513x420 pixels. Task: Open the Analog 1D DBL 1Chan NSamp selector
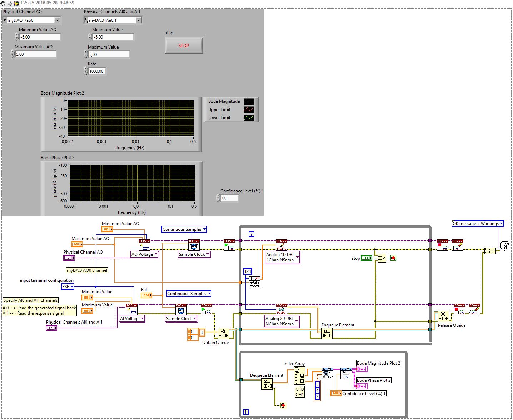coord(282,257)
